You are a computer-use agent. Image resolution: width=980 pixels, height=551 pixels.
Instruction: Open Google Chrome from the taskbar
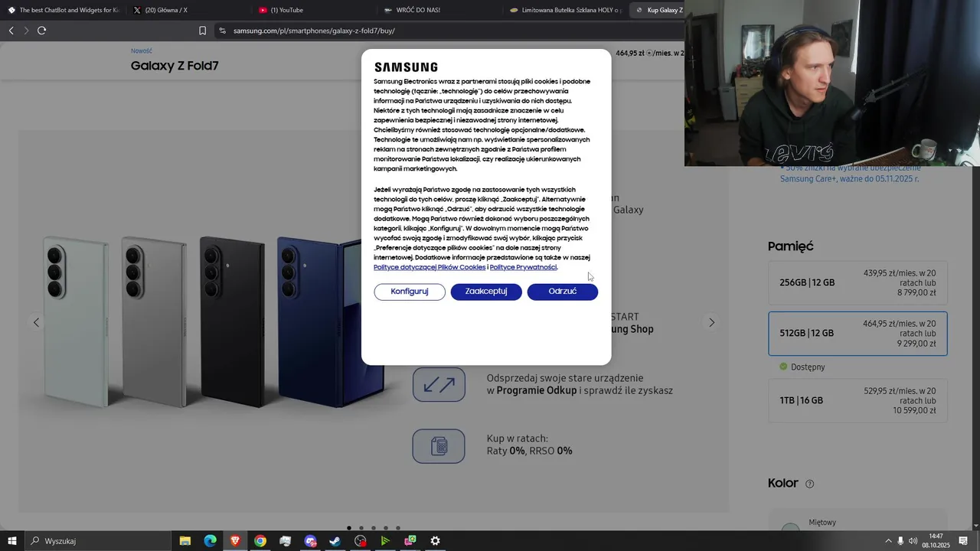[x=260, y=541]
